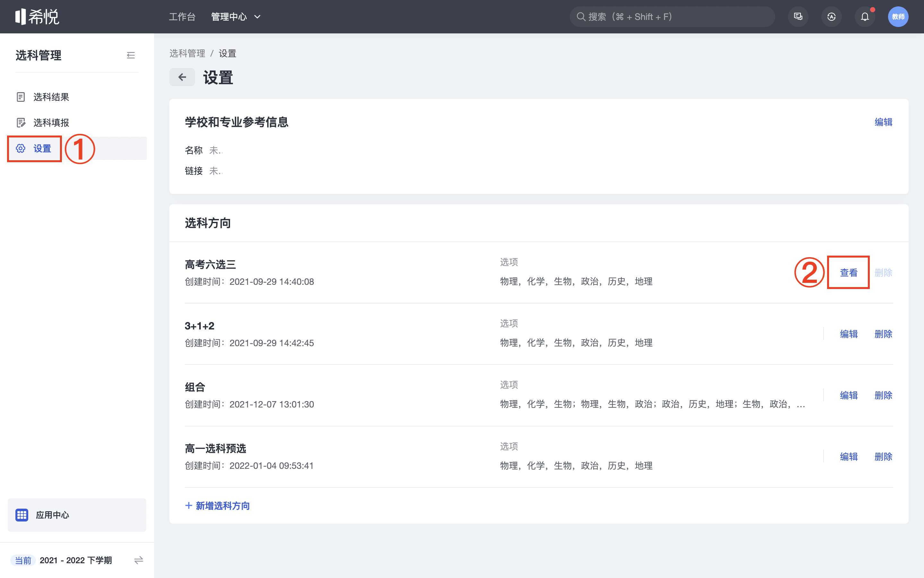Click the 3+1+2 title

click(x=200, y=326)
